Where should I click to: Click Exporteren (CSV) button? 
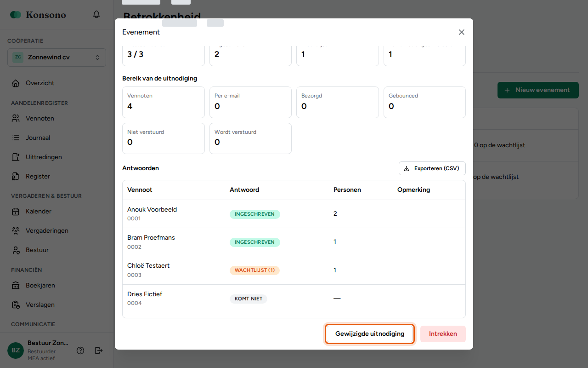pos(432,168)
